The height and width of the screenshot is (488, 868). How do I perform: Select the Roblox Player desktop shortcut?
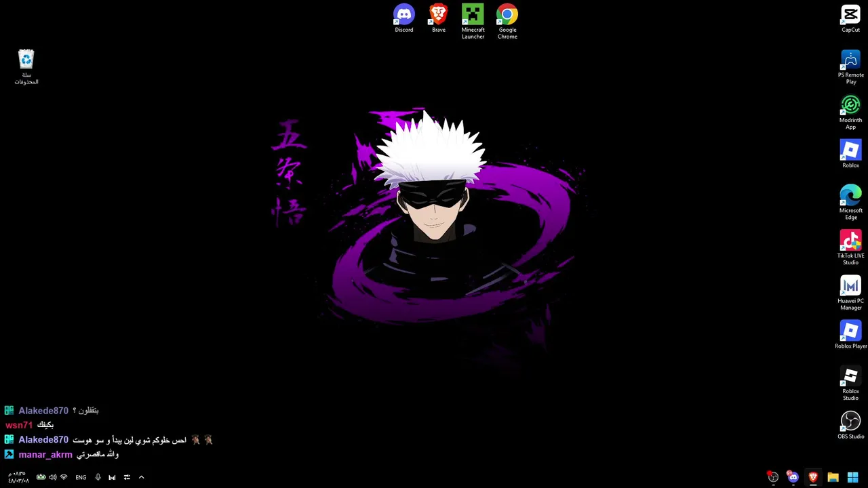pyautogui.click(x=850, y=335)
